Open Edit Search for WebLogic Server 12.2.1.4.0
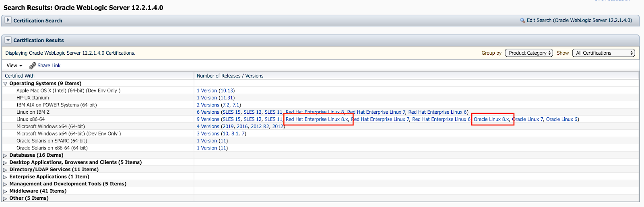 (579, 20)
